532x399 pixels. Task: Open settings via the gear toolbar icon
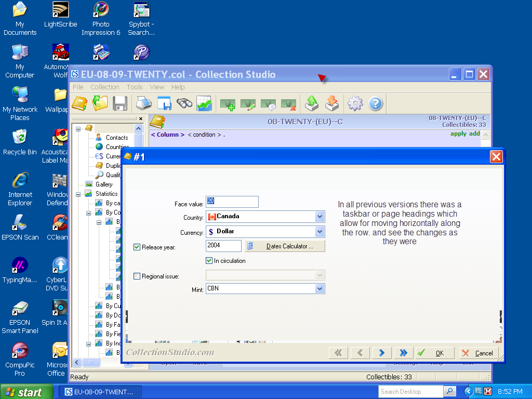click(355, 103)
